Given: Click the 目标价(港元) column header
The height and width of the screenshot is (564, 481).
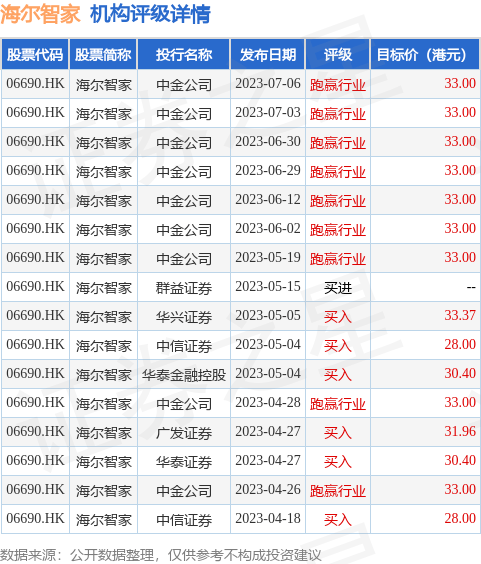Looking at the screenshot, I should [425, 54].
